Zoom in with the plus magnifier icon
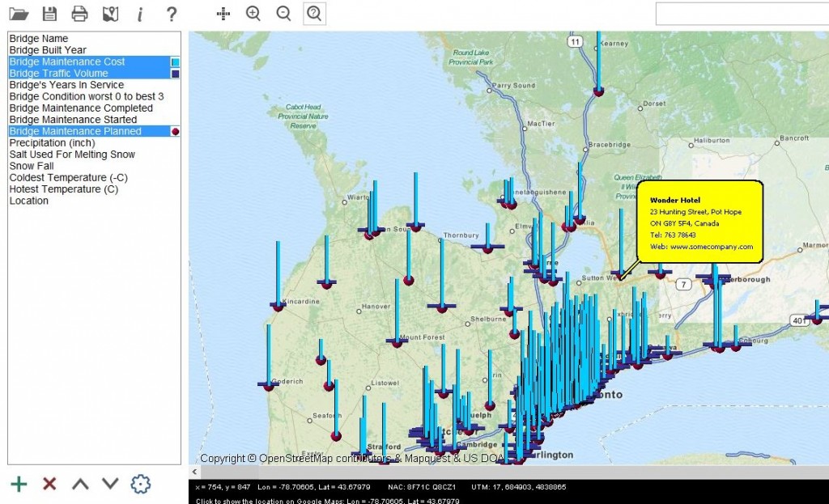Image resolution: width=829 pixels, height=504 pixels. (253, 14)
